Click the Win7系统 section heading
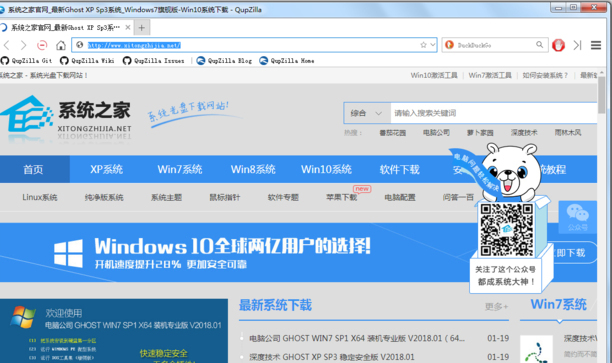Screen dimensions: 612x363 click(559, 304)
